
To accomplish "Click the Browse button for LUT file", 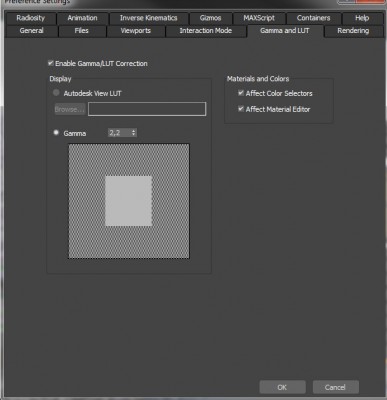I will click(69, 109).
